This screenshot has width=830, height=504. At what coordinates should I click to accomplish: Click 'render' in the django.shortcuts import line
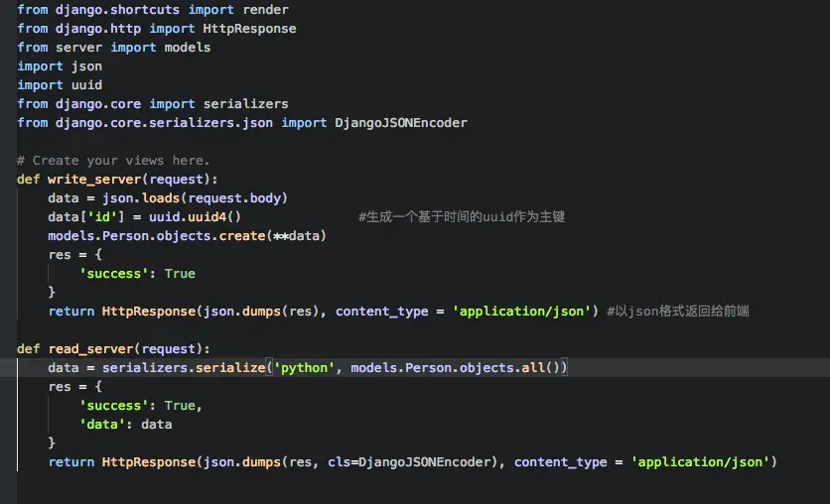[x=266, y=10]
